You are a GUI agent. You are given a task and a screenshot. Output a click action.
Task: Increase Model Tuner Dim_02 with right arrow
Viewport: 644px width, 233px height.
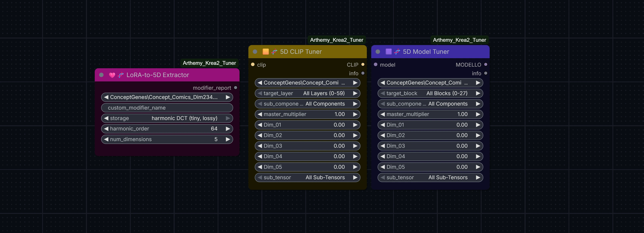pos(478,135)
